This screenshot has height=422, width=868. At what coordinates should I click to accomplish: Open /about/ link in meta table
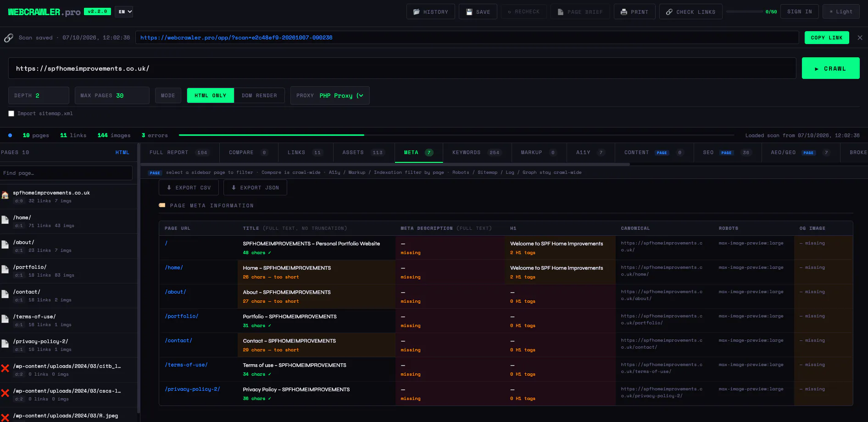pos(175,292)
